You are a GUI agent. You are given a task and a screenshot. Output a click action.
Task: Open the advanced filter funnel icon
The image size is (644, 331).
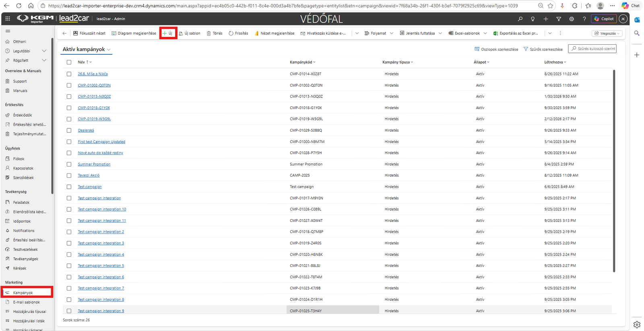(x=559, y=19)
